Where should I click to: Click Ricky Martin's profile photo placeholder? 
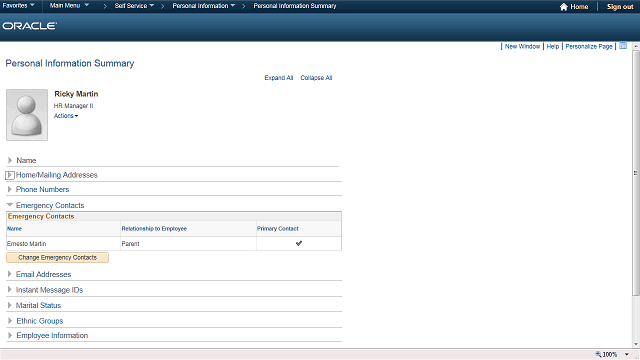pos(27,115)
